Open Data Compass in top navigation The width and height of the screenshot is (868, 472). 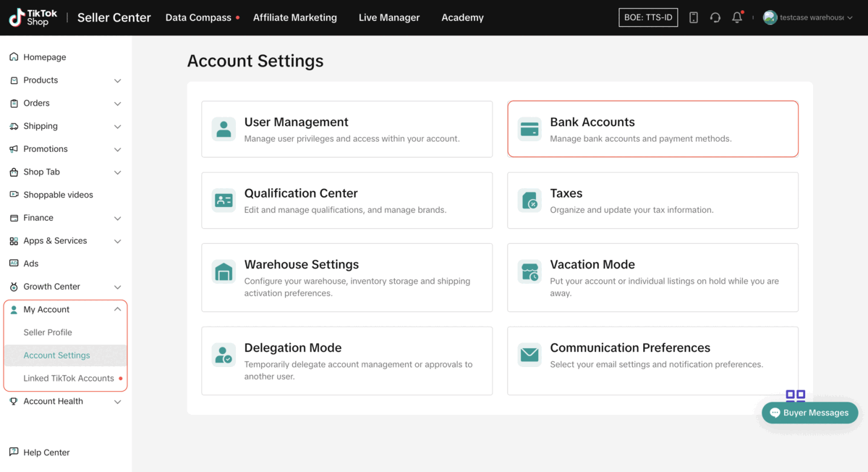click(x=198, y=17)
